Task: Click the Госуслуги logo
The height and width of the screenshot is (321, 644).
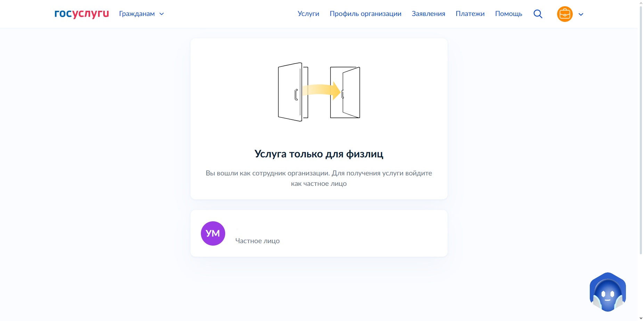Action: [x=82, y=14]
